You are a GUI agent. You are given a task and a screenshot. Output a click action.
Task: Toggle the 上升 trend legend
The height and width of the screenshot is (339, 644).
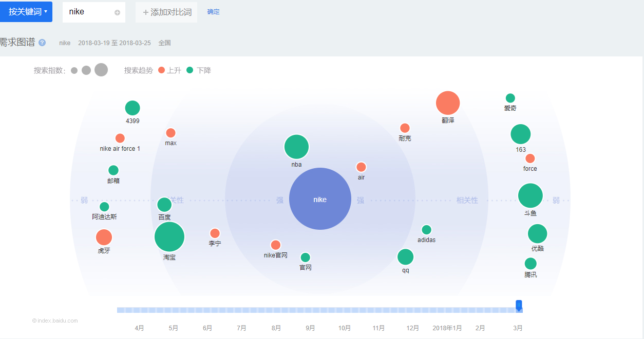point(170,70)
